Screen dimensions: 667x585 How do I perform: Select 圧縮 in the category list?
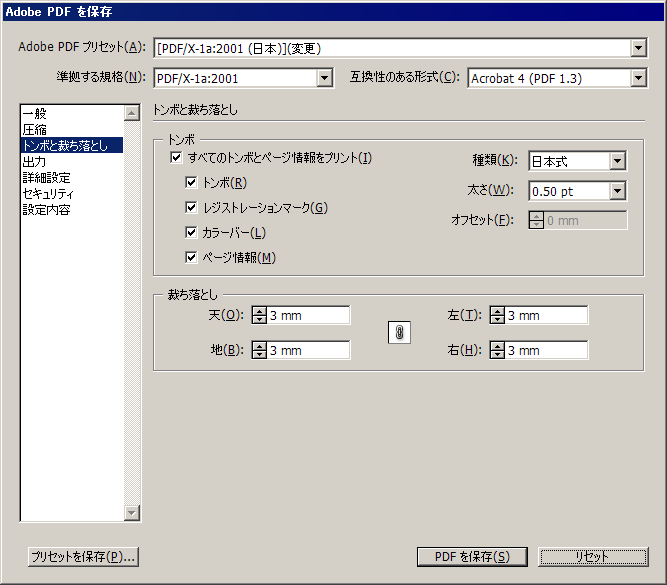[34, 130]
